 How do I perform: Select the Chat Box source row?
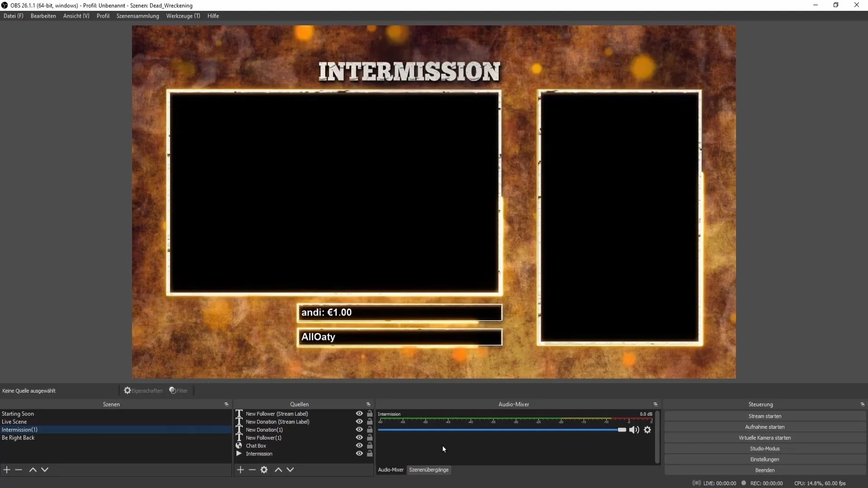(304, 446)
